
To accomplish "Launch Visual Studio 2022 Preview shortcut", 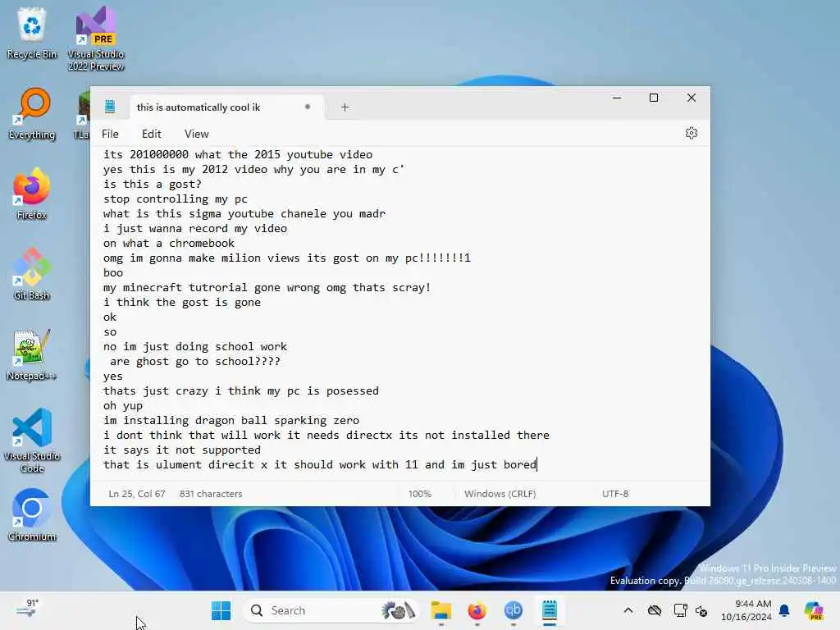I will pyautogui.click(x=96, y=39).
